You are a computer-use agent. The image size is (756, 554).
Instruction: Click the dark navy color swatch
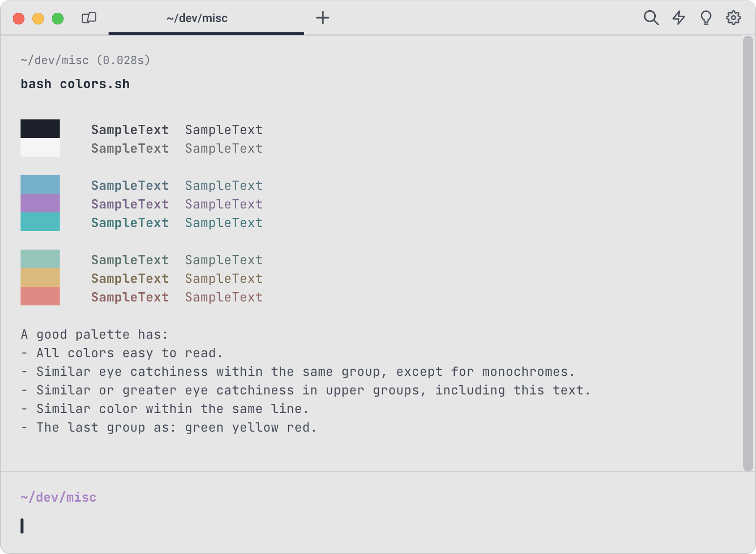point(40,129)
